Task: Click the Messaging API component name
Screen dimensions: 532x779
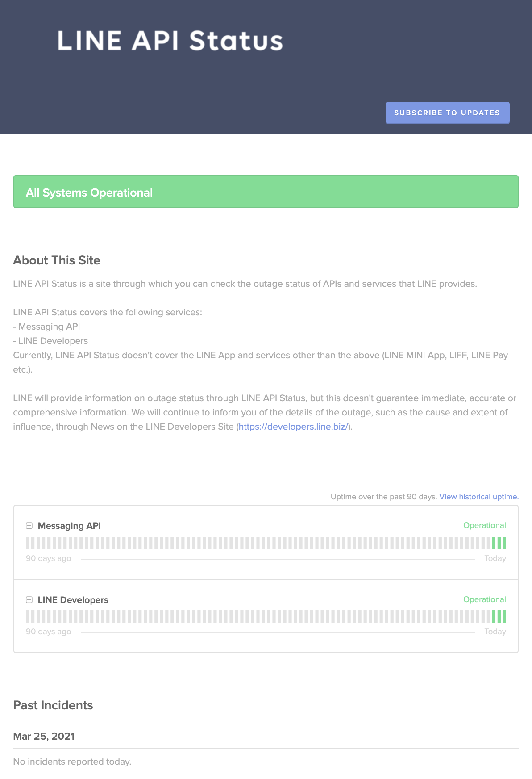Action: (x=69, y=526)
